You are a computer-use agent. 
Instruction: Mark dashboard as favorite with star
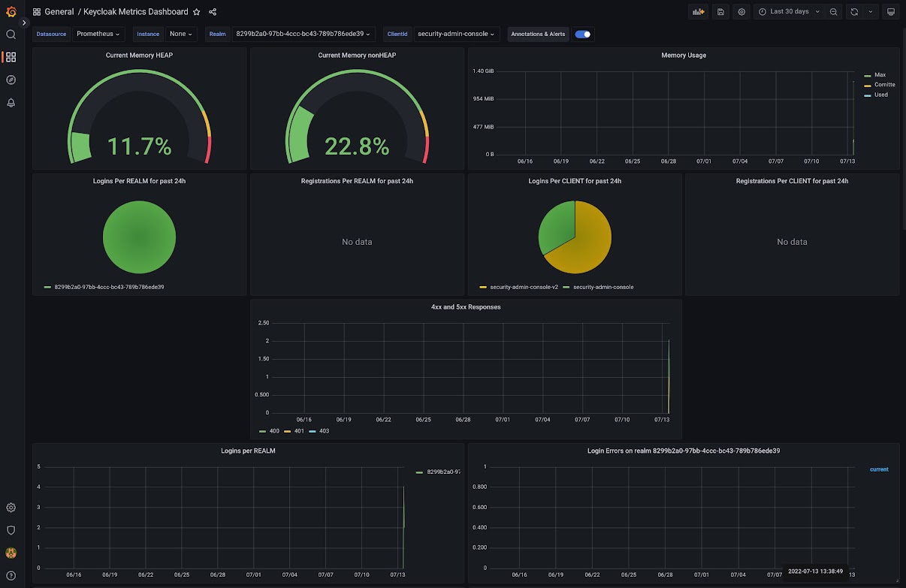point(197,12)
